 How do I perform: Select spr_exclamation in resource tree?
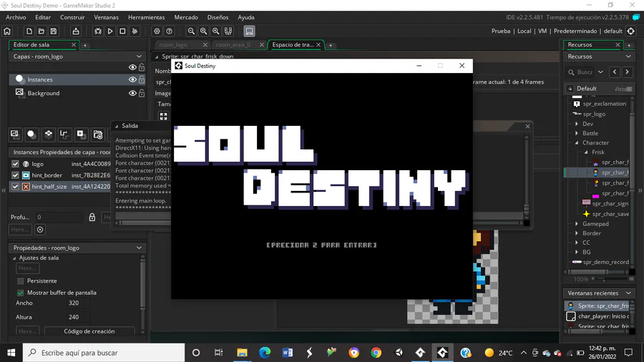pyautogui.click(x=600, y=104)
